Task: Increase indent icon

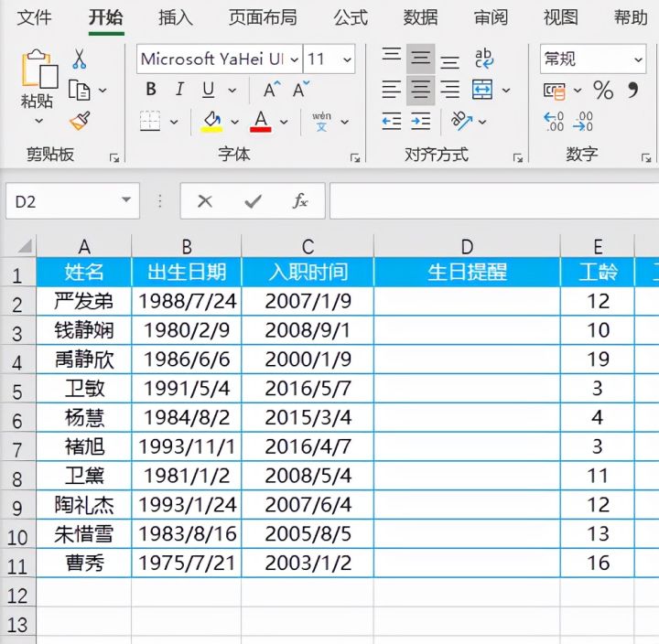Action: 421,121
